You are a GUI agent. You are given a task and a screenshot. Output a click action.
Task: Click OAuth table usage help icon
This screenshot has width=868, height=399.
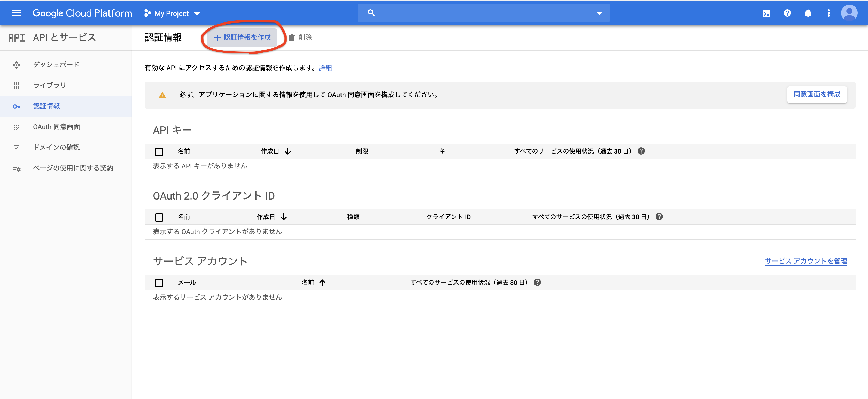(660, 217)
